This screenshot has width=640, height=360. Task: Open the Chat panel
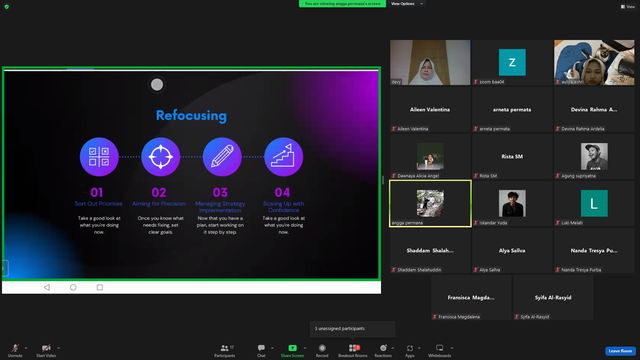point(261,350)
